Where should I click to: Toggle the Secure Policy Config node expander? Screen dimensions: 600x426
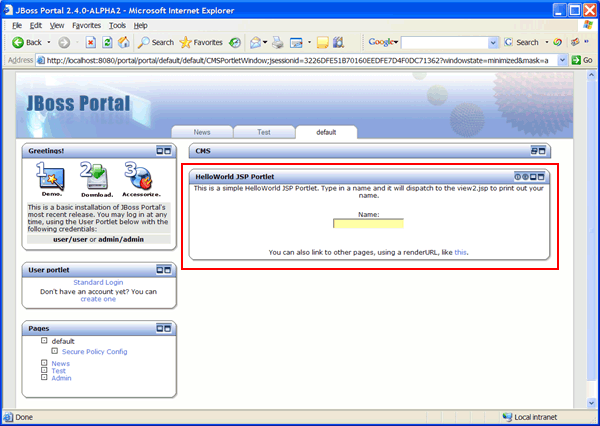click(55, 351)
